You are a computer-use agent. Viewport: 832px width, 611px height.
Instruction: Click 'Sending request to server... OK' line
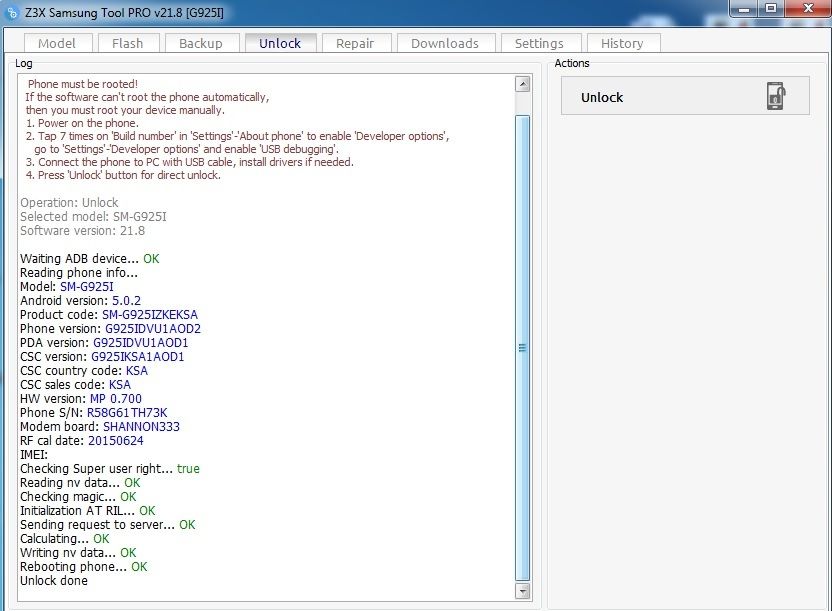point(108,525)
